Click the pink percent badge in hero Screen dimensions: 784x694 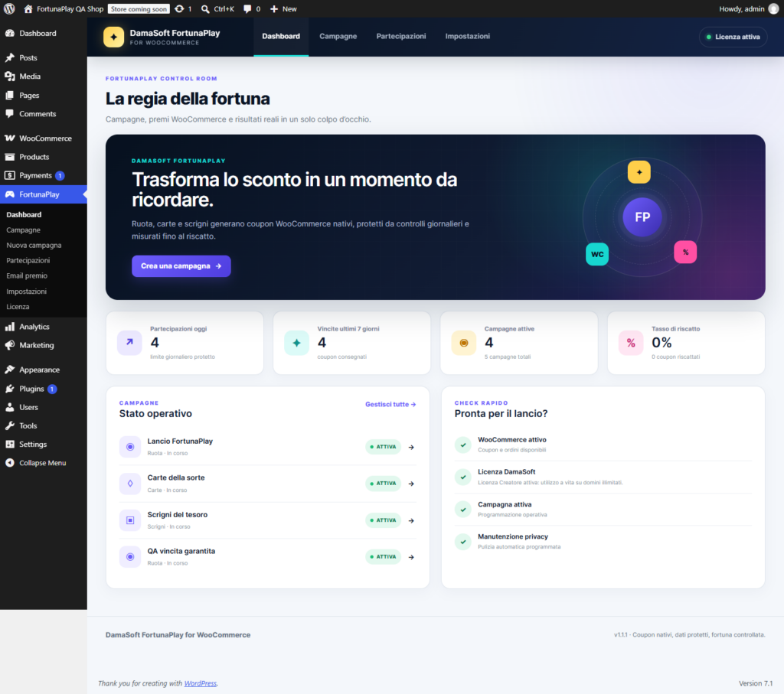click(685, 252)
